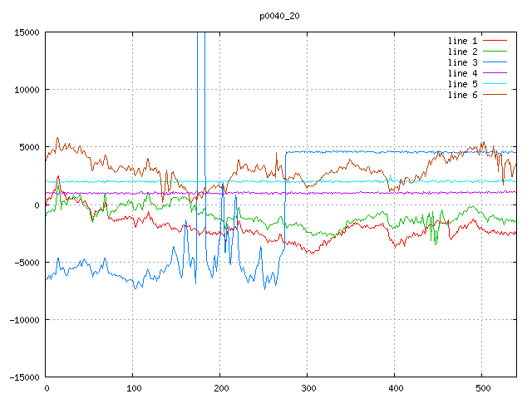The height and width of the screenshot is (399, 532).
Task: Click the 100 x-axis tick label
Action: [133, 388]
